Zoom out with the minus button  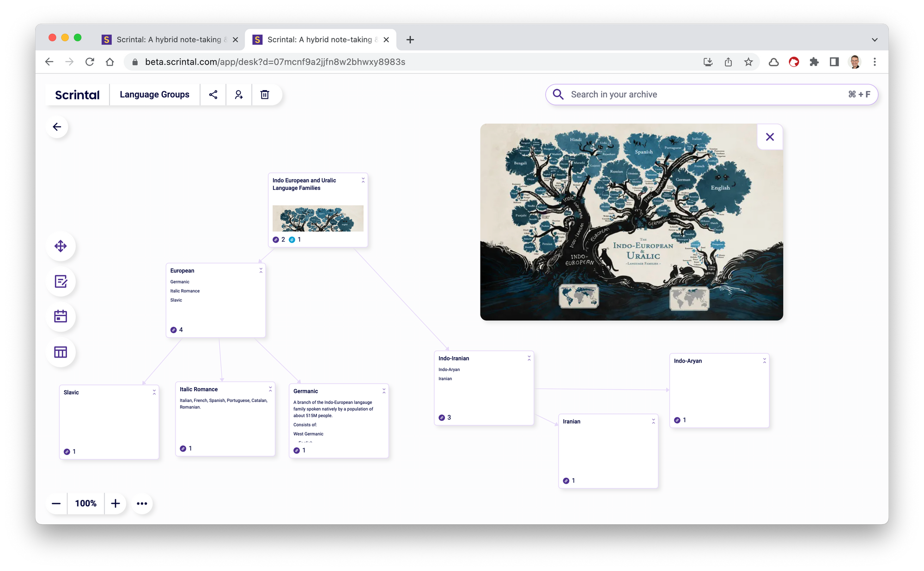pyautogui.click(x=56, y=504)
